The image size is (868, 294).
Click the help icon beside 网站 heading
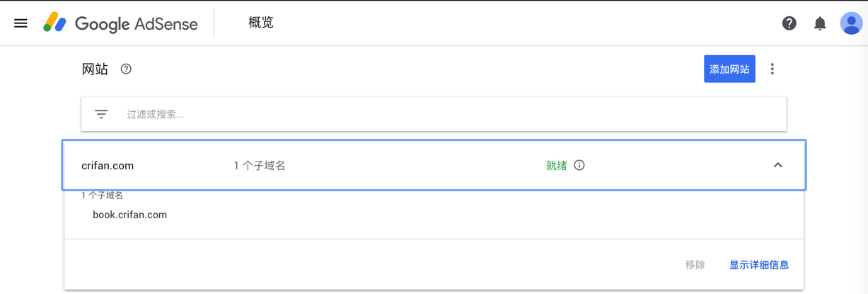tap(126, 69)
